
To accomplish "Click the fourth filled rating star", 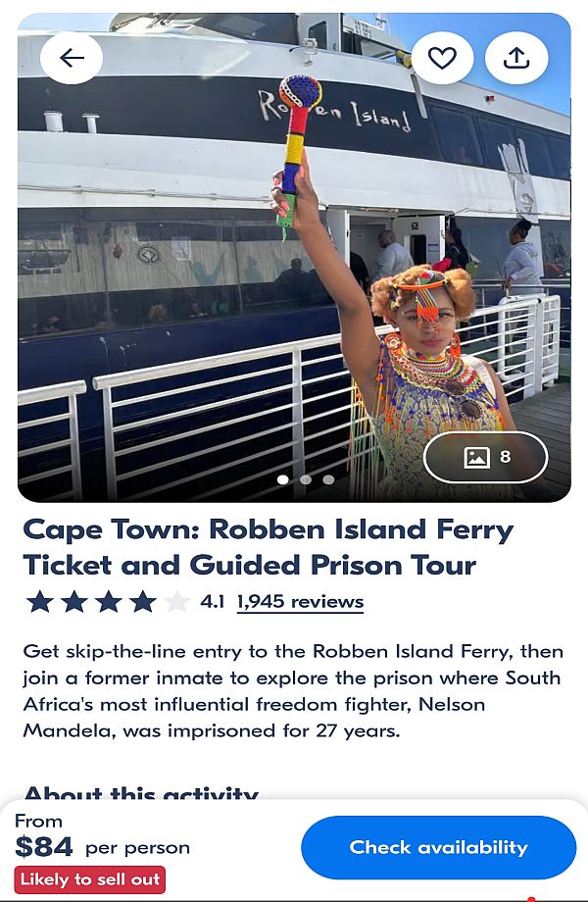I will 143,602.
